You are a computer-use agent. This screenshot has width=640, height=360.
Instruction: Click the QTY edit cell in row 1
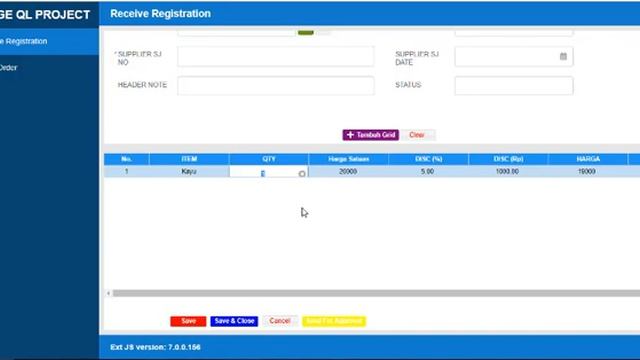(x=269, y=172)
